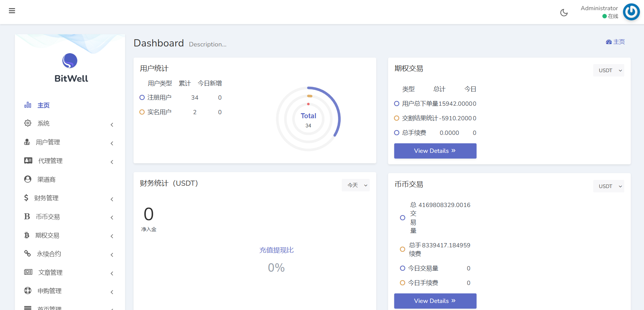
Task: Open the 主页 sidebar menu item
Action: pyautogui.click(x=43, y=105)
